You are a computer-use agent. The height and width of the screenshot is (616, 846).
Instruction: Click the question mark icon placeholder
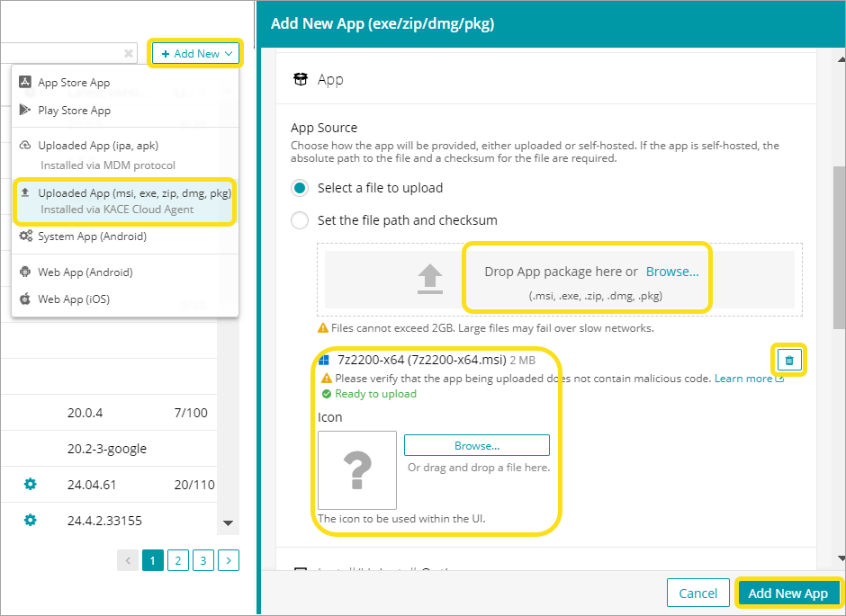click(x=357, y=470)
